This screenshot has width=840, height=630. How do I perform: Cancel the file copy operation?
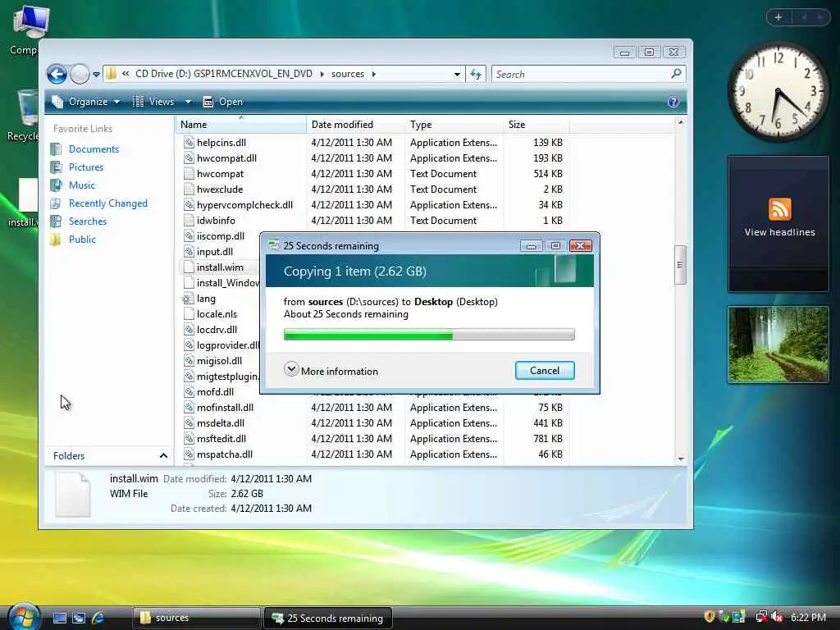click(x=545, y=370)
